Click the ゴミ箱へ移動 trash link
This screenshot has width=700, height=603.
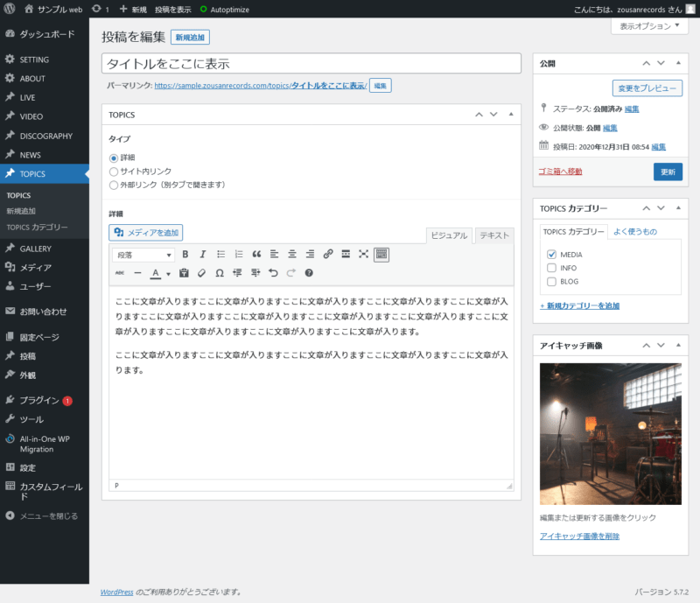point(561,172)
